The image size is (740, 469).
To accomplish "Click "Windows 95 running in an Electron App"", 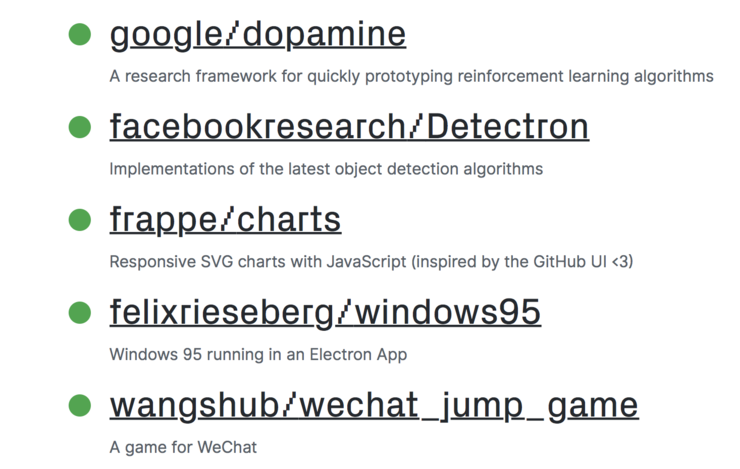I will [258, 354].
